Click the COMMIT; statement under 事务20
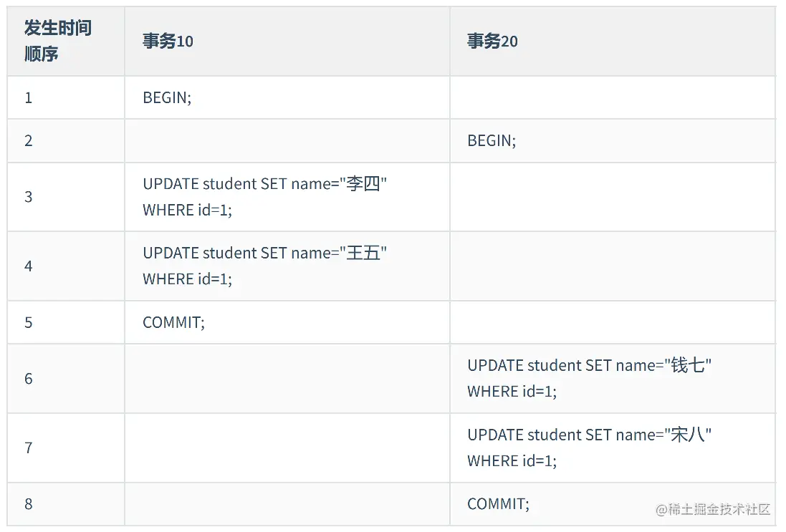This screenshot has width=786, height=532. [x=498, y=504]
